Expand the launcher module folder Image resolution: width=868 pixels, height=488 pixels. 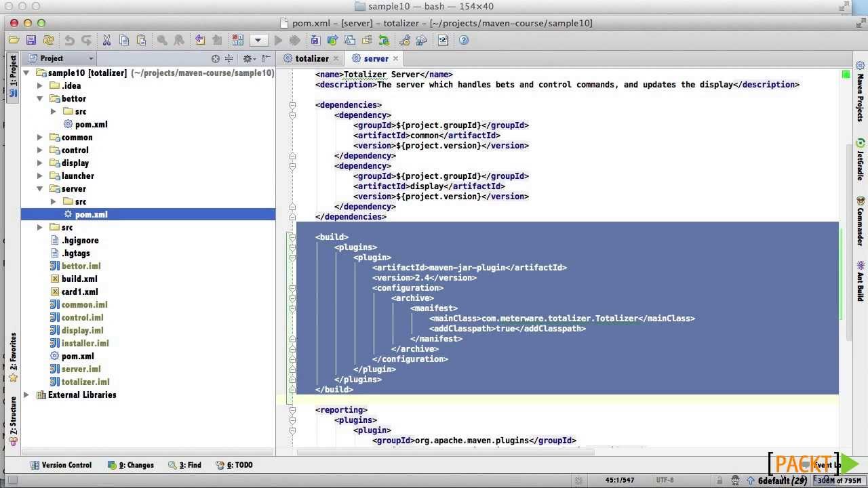point(40,176)
